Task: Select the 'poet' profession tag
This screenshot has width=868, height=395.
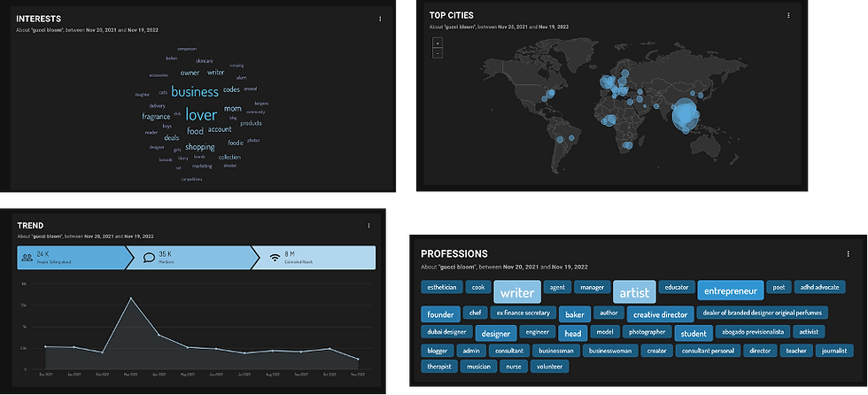Action: pyautogui.click(x=779, y=287)
